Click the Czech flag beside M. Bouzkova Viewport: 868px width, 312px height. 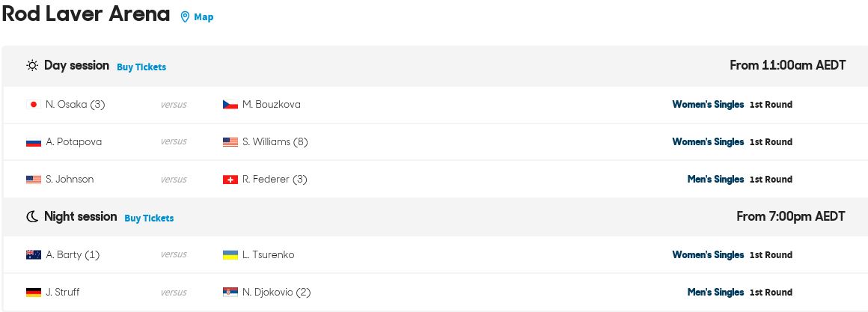[x=230, y=105]
